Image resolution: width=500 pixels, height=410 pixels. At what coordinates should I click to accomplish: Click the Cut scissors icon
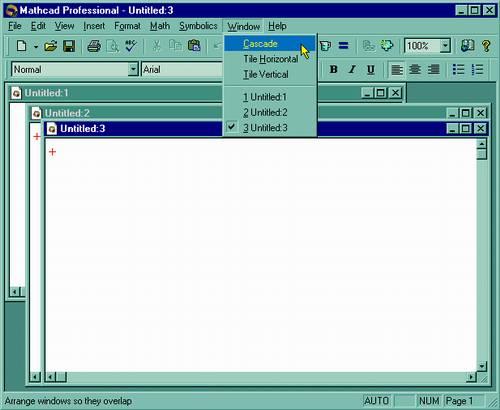pyautogui.click(x=156, y=46)
